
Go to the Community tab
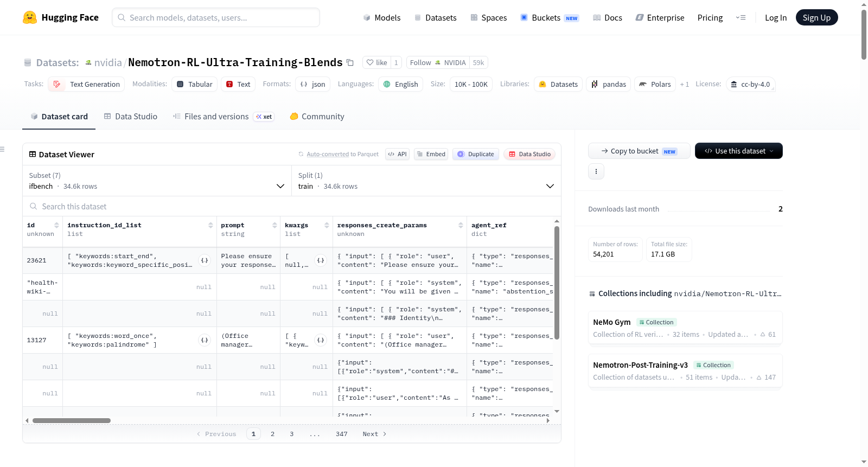[317, 117]
